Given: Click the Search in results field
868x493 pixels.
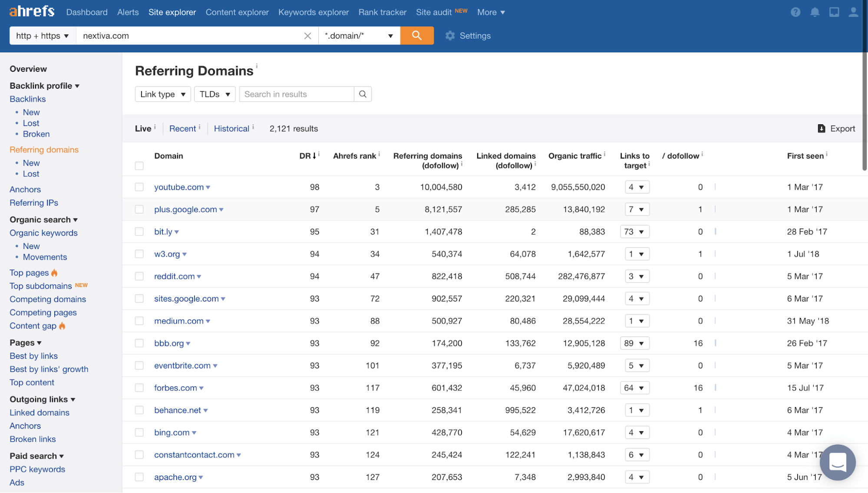Looking at the screenshot, I should point(297,94).
